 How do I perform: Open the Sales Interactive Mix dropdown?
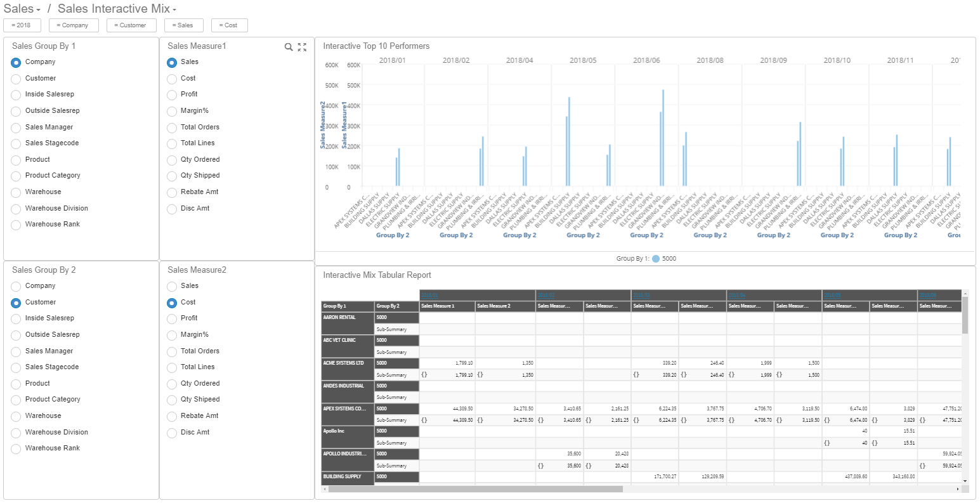[173, 9]
